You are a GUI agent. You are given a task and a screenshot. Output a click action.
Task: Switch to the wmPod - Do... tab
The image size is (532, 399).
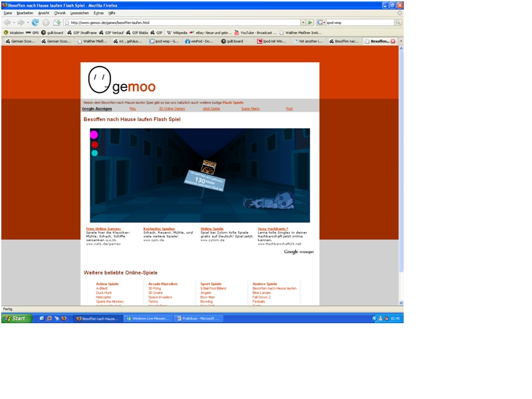coord(199,41)
